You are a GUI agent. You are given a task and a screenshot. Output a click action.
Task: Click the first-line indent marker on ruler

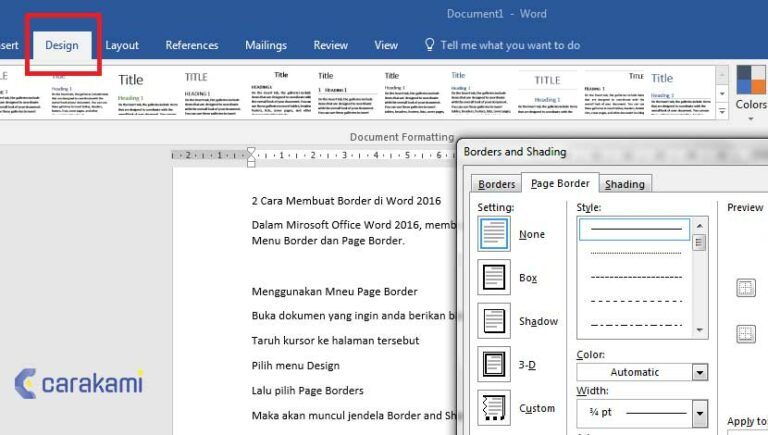point(251,152)
